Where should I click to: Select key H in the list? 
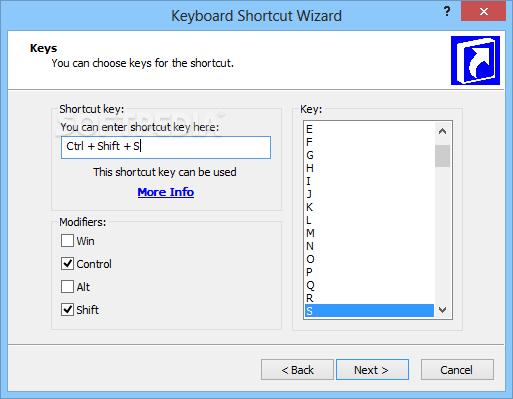point(369,168)
